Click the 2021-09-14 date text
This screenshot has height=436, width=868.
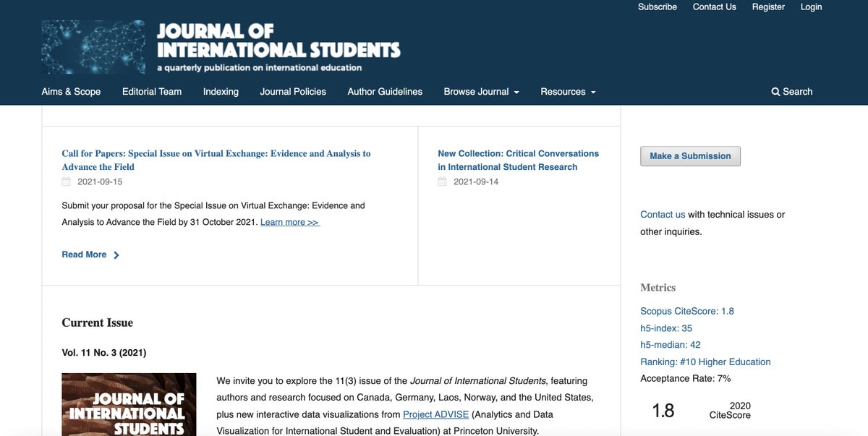tap(476, 181)
